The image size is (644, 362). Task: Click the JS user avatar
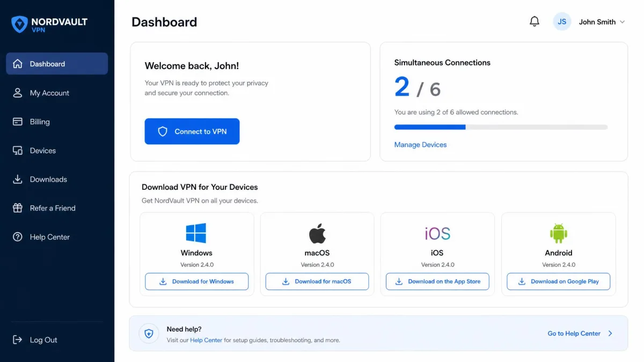click(x=562, y=22)
